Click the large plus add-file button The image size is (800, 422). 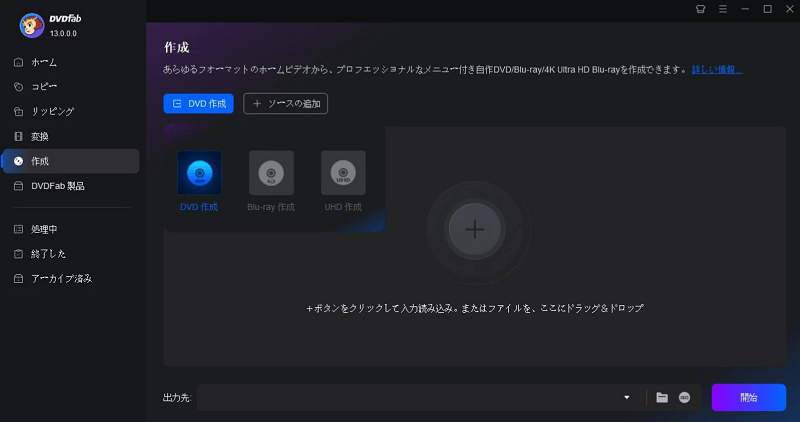(474, 229)
